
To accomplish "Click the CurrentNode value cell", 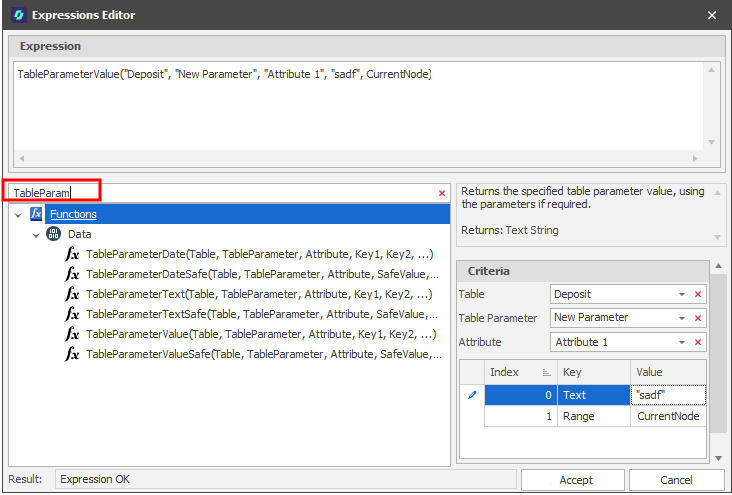I will click(x=668, y=416).
